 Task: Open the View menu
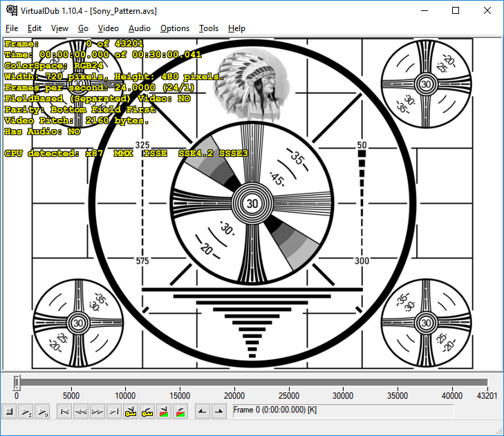tap(59, 28)
